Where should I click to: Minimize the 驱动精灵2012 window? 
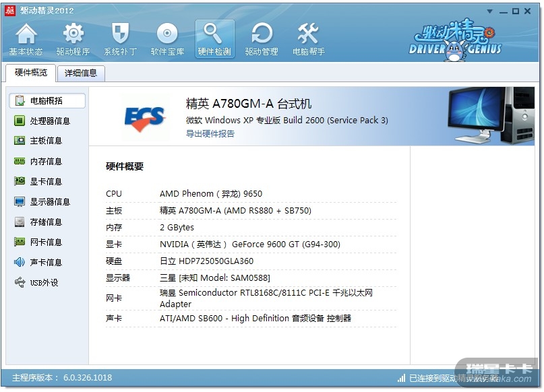[x=504, y=11]
